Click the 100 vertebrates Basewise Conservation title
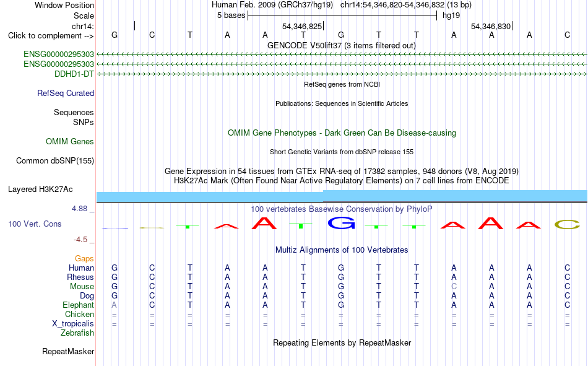Screen dimensions: 588x366 [x=341, y=209]
